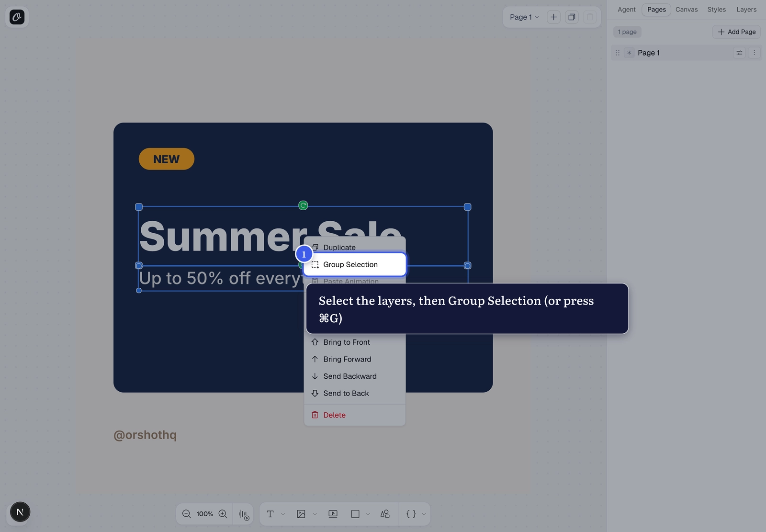Click the 100% zoom level value
Image resolution: width=766 pixels, height=532 pixels.
[204, 514]
